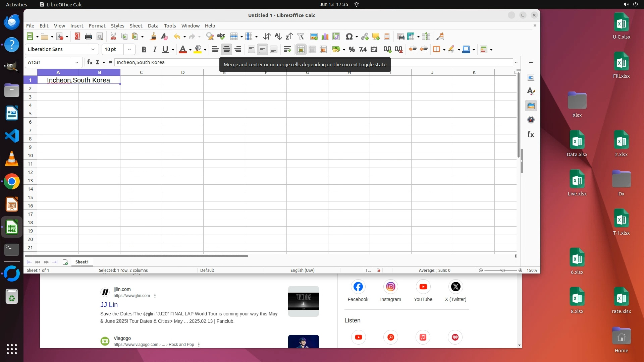Click the Format as Percent icon

(x=352, y=50)
